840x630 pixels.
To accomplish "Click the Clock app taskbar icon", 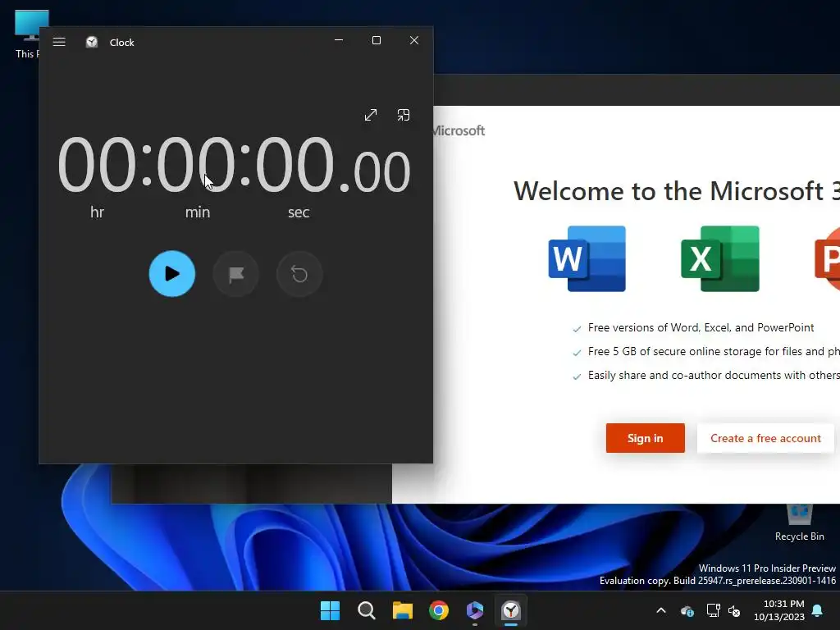I will [511, 610].
